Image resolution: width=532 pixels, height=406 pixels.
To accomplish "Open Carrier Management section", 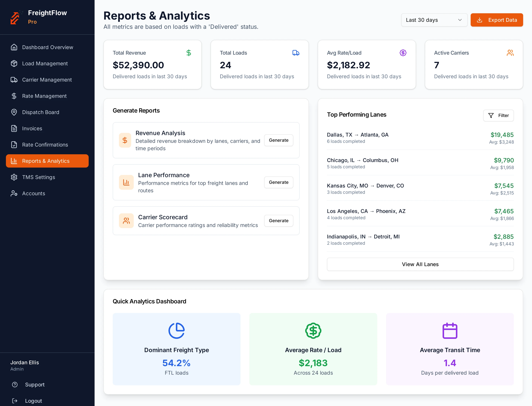I will coord(47,80).
